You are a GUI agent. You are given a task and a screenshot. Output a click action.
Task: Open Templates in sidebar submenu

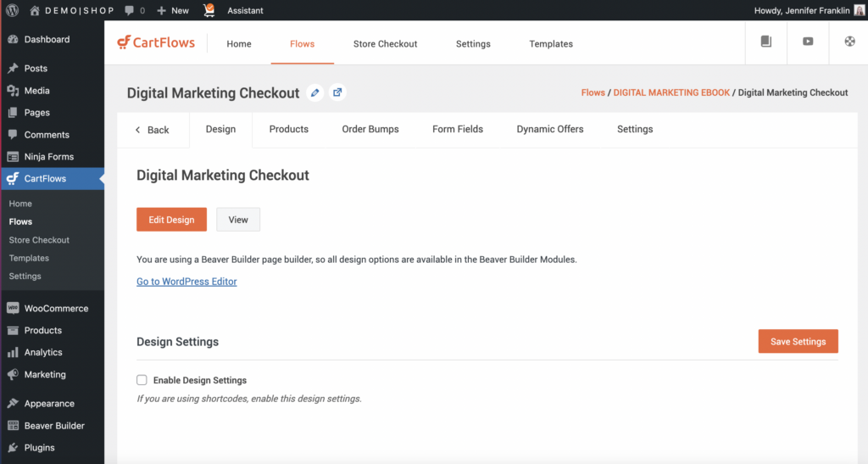(29, 258)
